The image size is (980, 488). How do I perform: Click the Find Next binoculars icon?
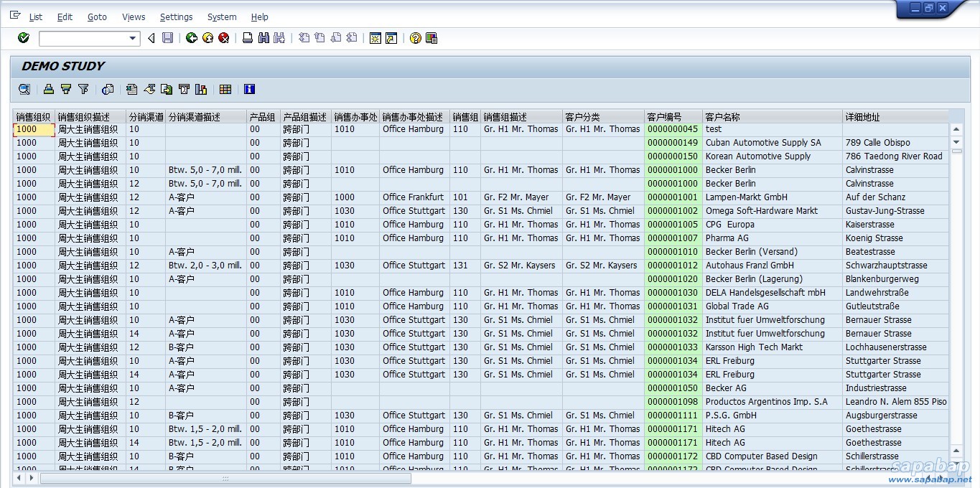click(279, 38)
